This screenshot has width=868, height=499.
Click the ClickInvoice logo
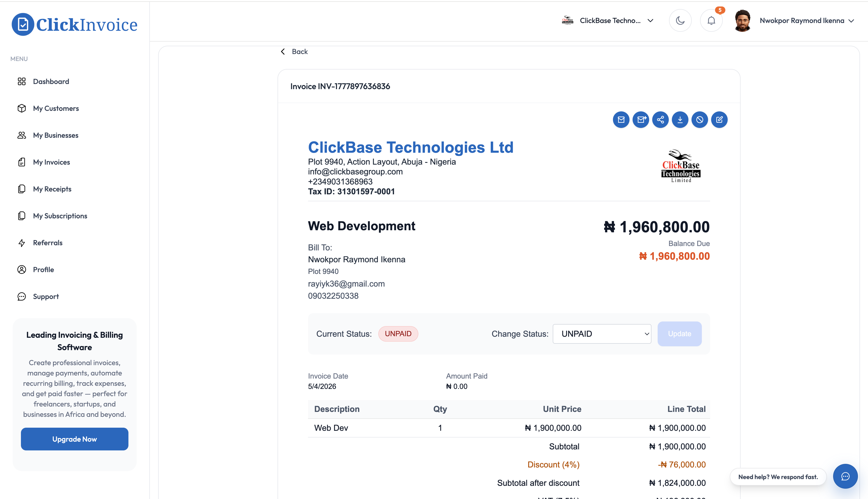click(74, 24)
